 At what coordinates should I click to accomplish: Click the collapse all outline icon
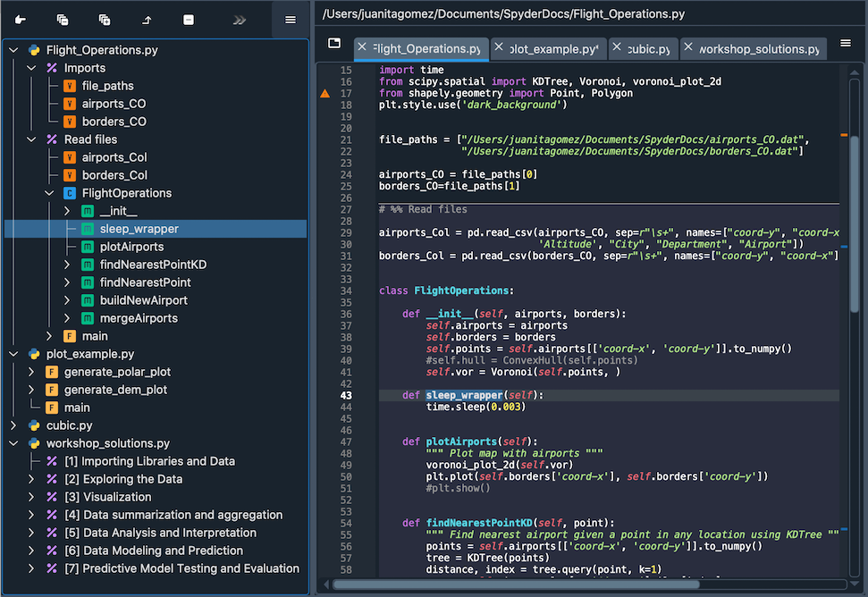(x=62, y=19)
